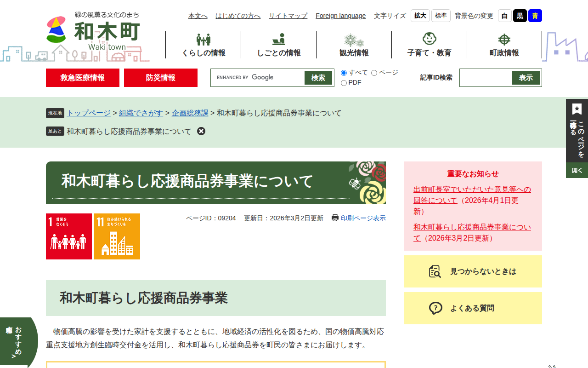The height and width of the screenshot is (368, 588).
Task: Click the 表示 article ID button
Action: 526,78
